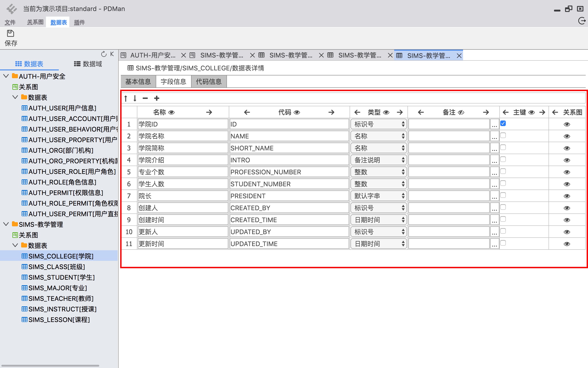Delete field with minus icon
This screenshot has width=588, height=368.
point(145,98)
